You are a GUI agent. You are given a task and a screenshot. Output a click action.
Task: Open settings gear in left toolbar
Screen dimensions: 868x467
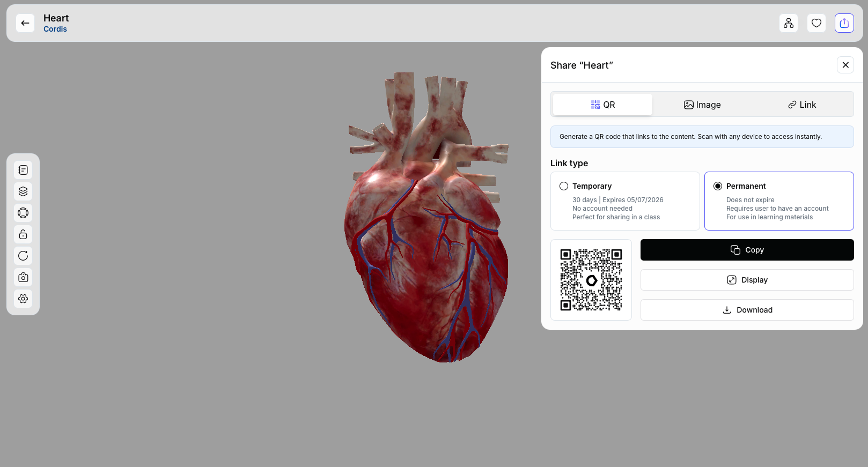click(23, 299)
